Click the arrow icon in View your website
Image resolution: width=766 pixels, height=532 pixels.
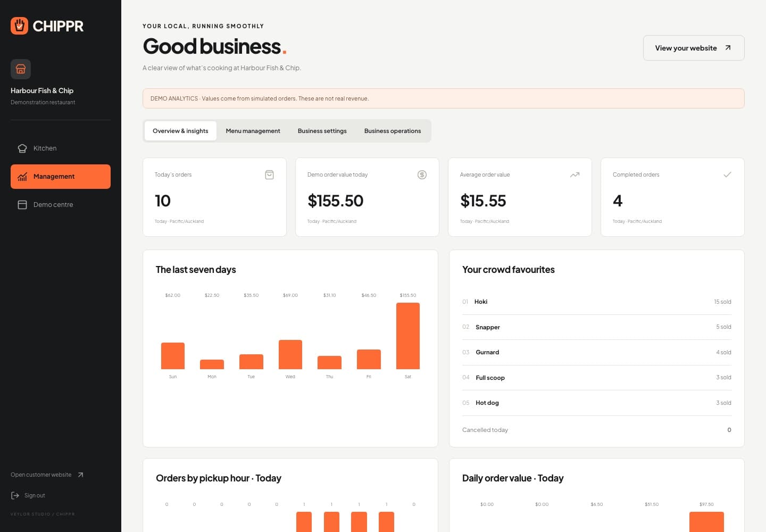click(728, 48)
